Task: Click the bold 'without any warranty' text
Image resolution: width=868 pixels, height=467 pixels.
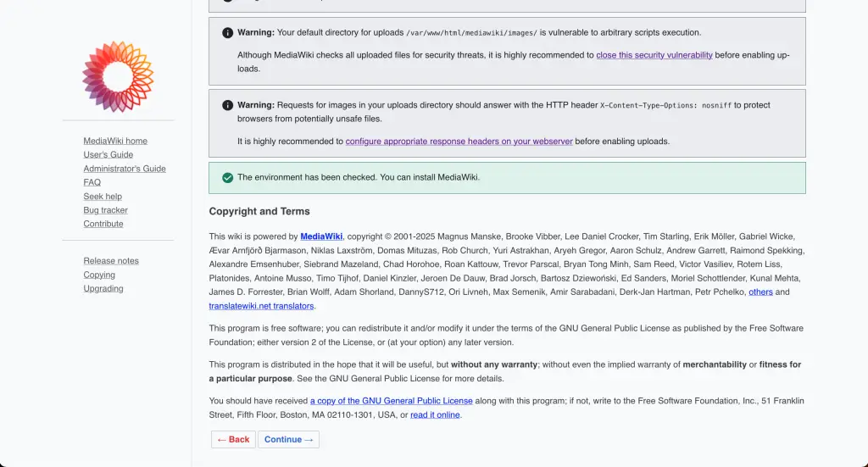Action: (494, 364)
